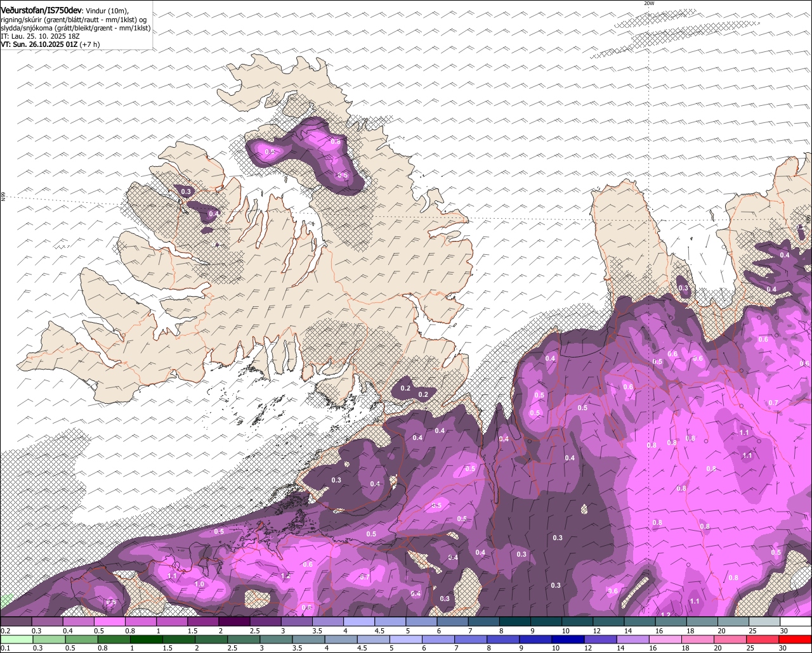Click the '0.1' label in the lower legend
The width and height of the screenshot is (812, 653).
click(6, 649)
